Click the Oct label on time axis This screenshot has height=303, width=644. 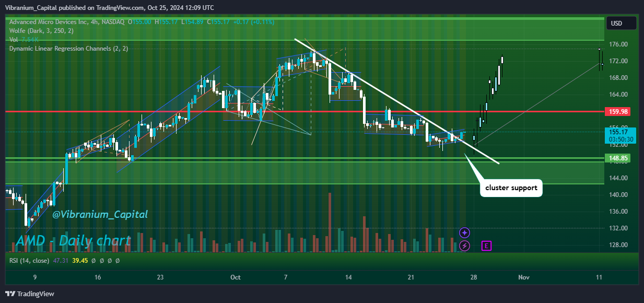[236, 277]
